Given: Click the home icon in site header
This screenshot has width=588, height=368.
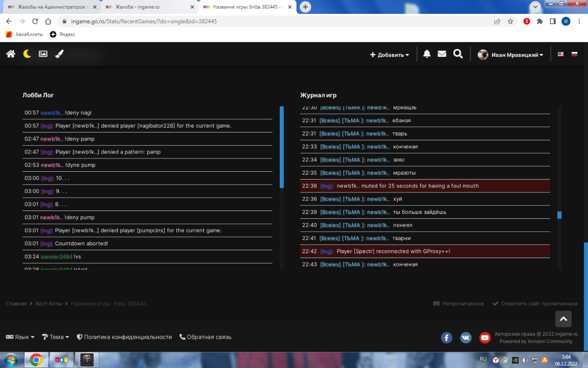Looking at the screenshot, I should (x=11, y=54).
